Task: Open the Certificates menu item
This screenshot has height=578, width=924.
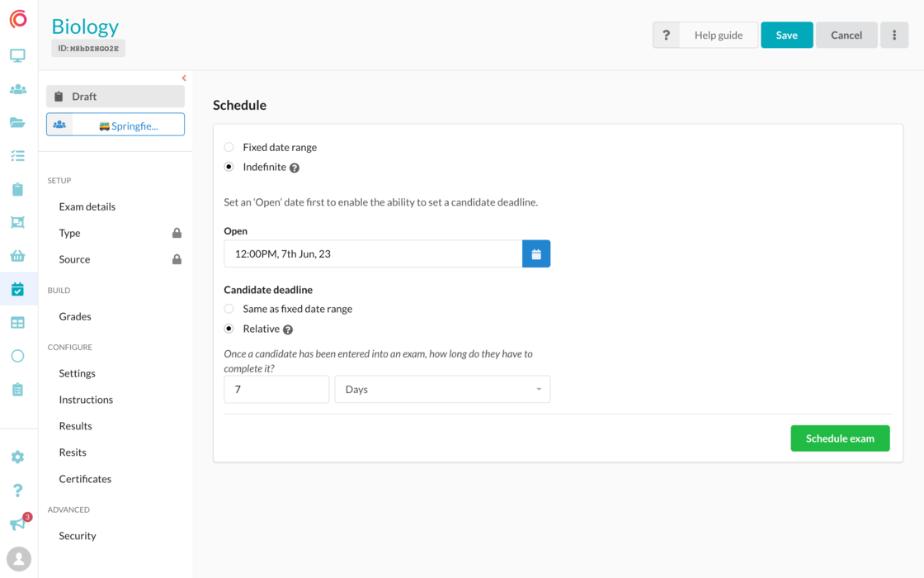Action: click(x=85, y=479)
